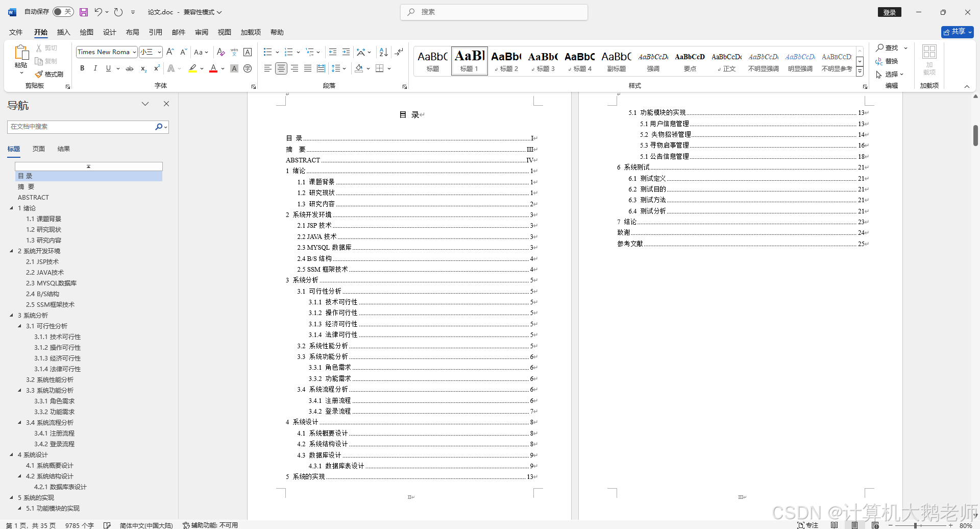
Task: Center align text
Action: [281, 68]
